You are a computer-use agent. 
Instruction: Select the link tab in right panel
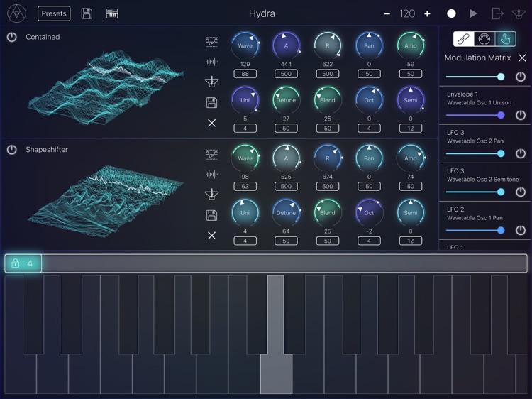coord(463,39)
